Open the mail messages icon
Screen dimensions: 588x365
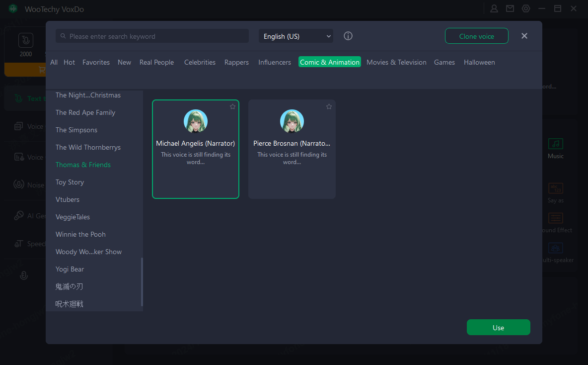[510, 8]
